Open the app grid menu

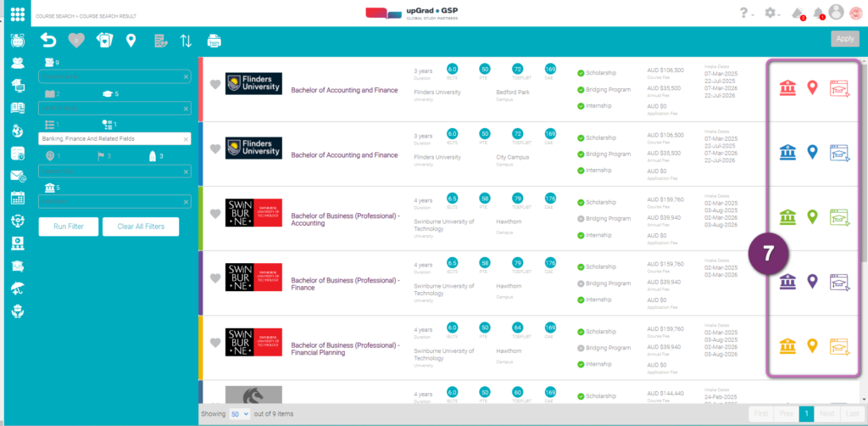[x=18, y=14]
